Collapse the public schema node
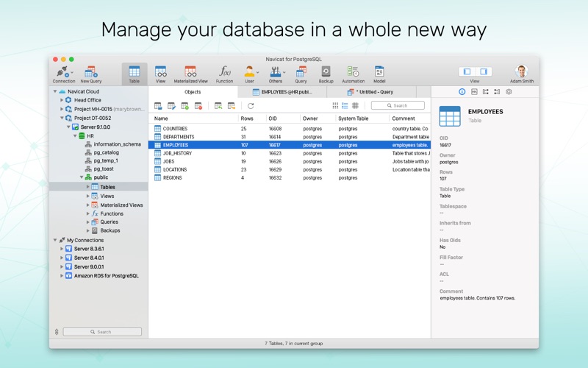 (82, 177)
